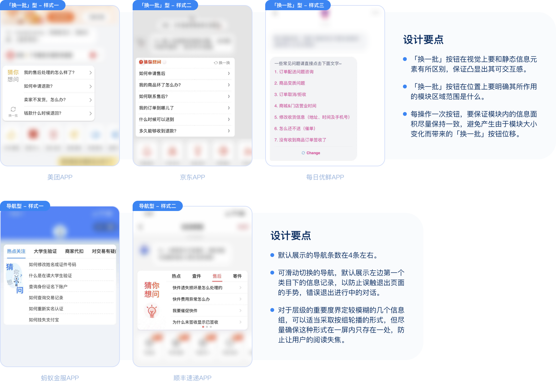The height and width of the screenshot is (392, 556).
Task: Expand arrow beside 多久能够收到退款?
Action: click(x=229, y=131)
